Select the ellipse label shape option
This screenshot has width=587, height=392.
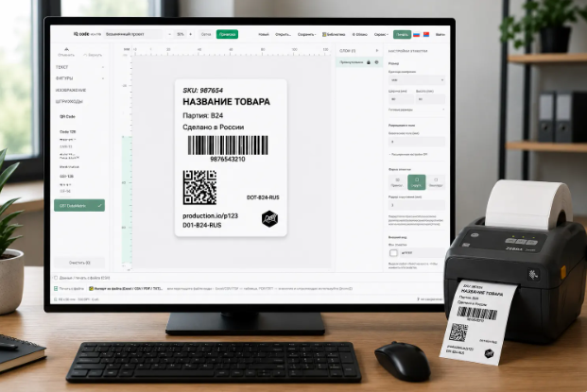[436, 182]
